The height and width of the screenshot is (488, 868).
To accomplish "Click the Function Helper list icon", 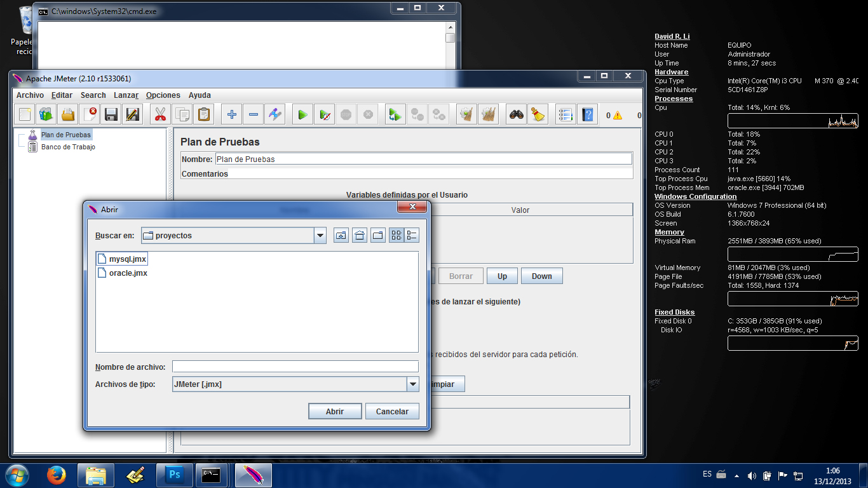I will [566, 115].
